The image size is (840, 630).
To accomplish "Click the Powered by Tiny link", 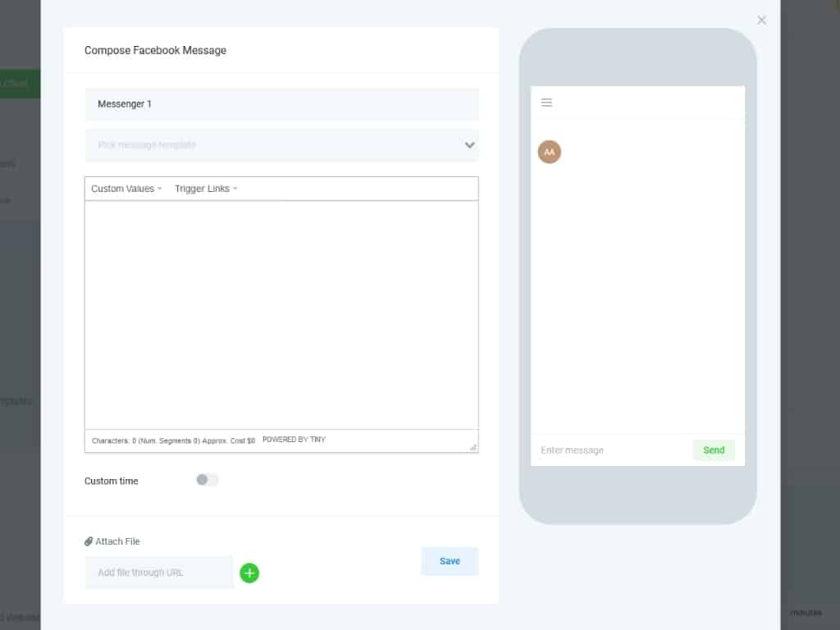I will point(294,440).
